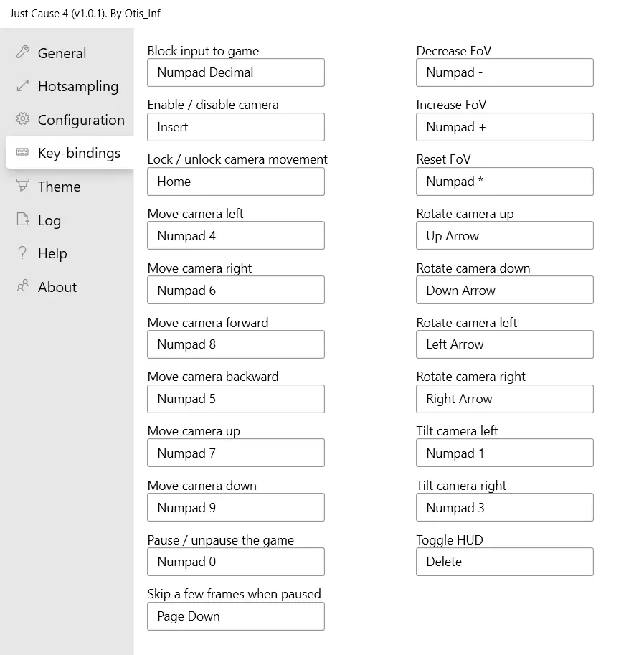The width and height of the screenshot is (644, 655).
Task: Select the Tilt camera right binding field
Action: (504, 508)
